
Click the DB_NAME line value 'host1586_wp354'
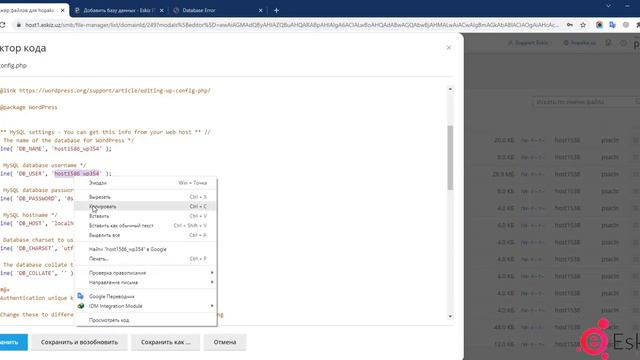pos(78,149)
